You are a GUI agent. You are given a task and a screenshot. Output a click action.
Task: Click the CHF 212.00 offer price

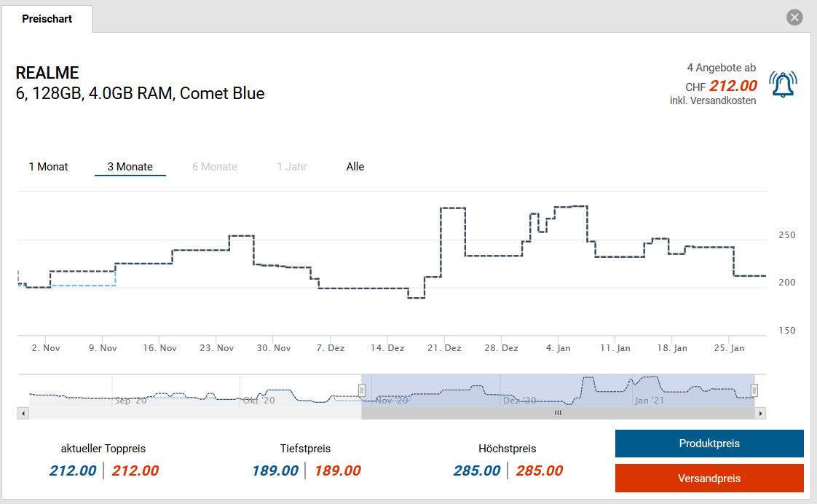[733, 87]
